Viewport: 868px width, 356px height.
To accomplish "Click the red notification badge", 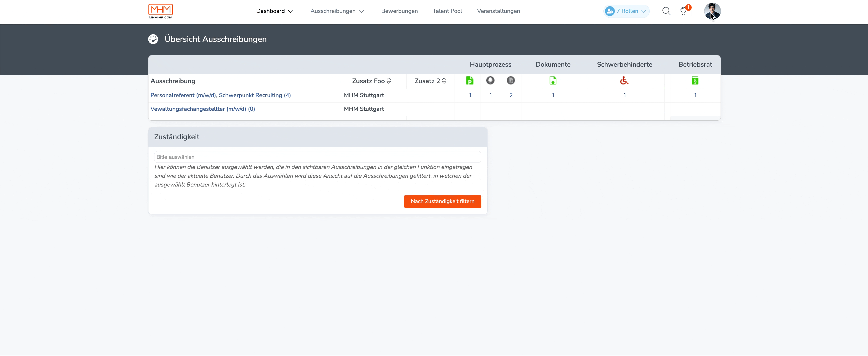I will point(688,7).
